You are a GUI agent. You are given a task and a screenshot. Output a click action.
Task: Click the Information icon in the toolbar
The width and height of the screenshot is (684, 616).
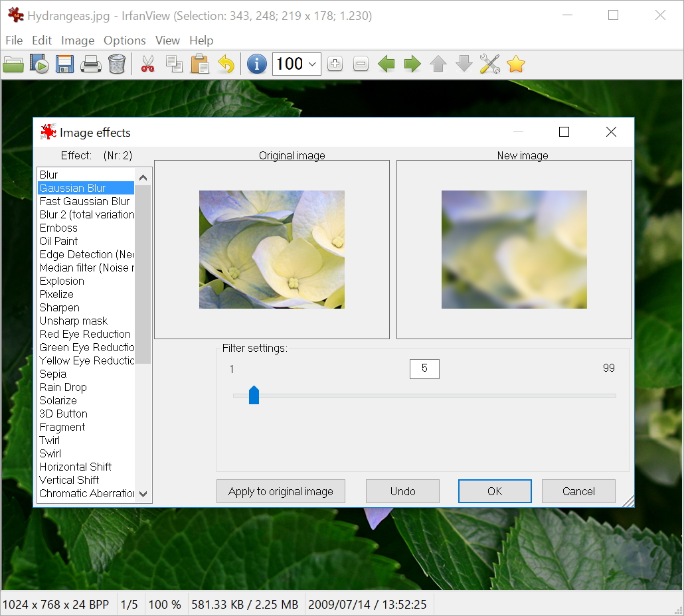256,64
